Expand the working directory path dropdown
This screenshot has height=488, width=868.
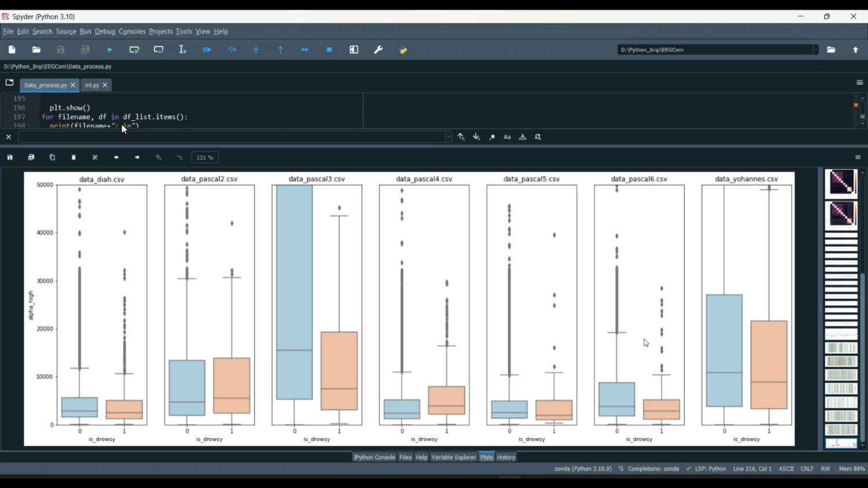point(815,50)
